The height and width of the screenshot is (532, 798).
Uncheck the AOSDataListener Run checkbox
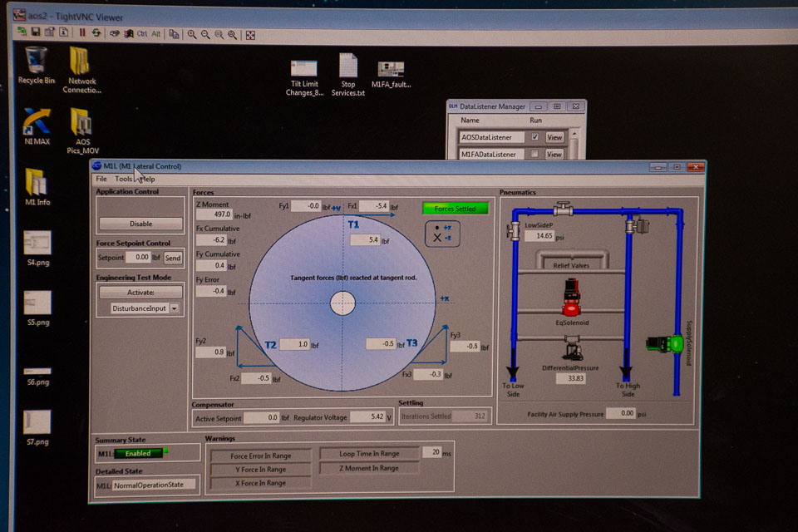534,137
